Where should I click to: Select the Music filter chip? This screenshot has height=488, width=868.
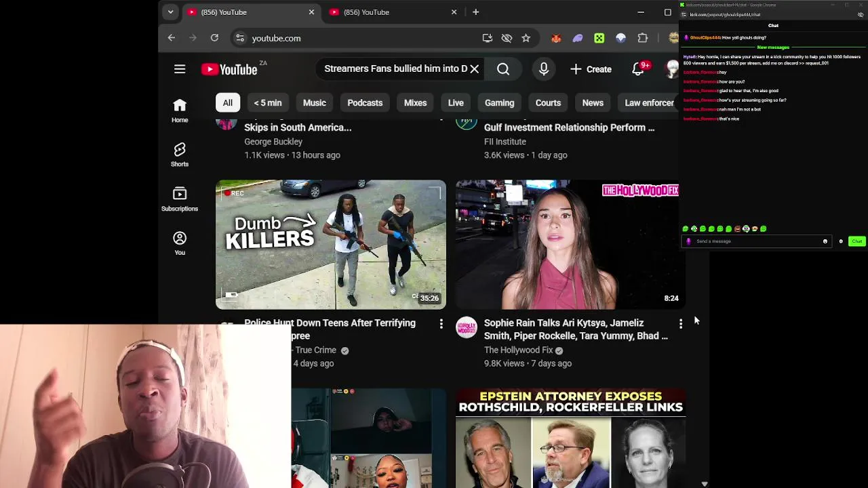click(x=315, y=103)
